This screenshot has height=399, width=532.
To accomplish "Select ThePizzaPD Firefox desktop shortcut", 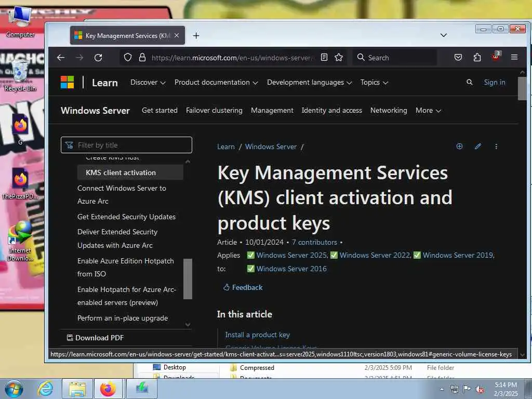I will (20, 183).
